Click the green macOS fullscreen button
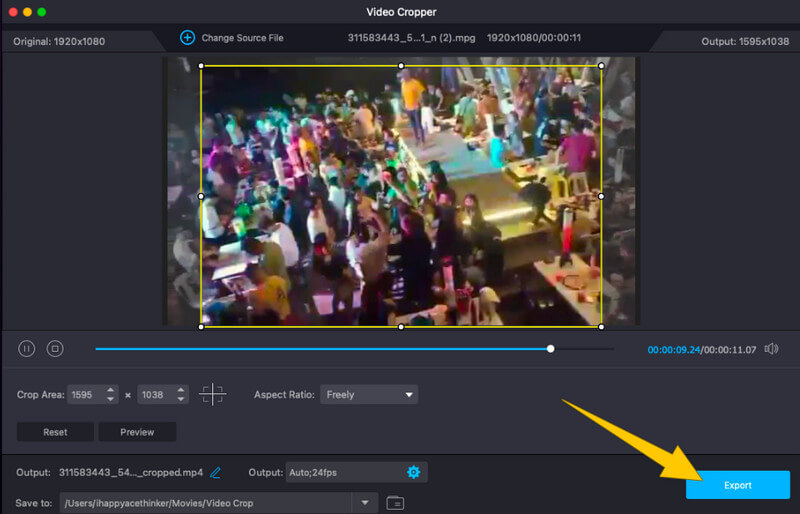Screen dimensions: 800x514 coord(42,12)
